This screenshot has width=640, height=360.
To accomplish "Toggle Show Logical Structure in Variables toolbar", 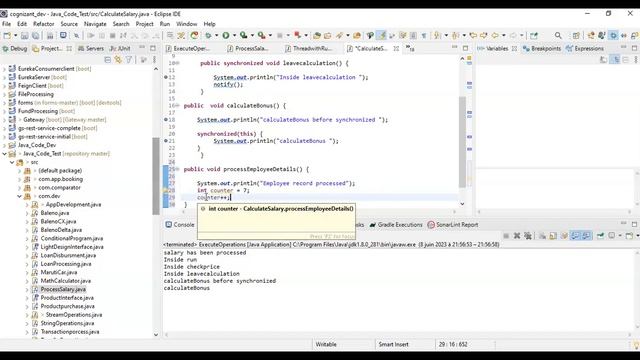I will click(615, 60).
